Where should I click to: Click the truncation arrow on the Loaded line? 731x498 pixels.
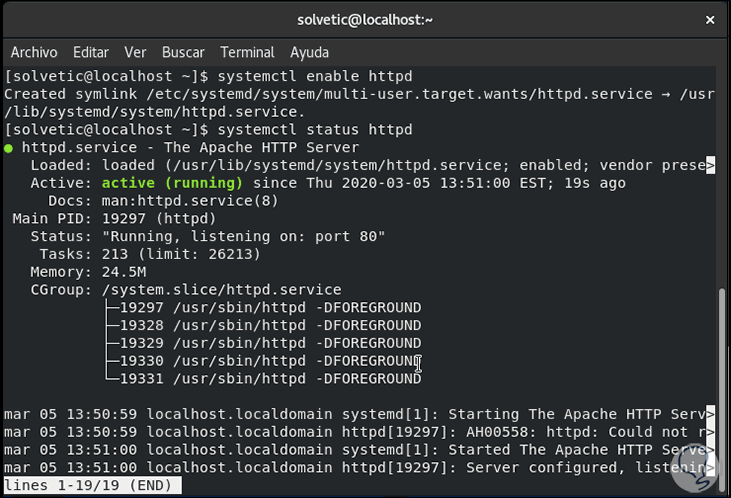tap(711, 165)
